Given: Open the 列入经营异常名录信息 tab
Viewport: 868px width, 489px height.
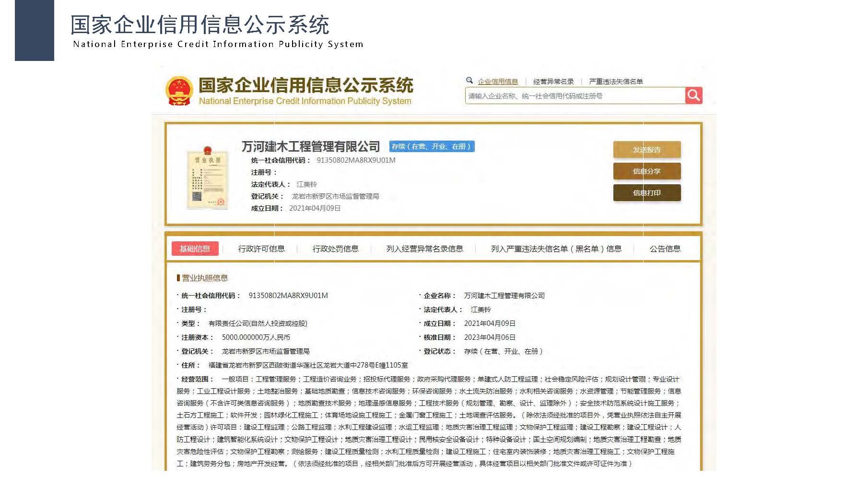Looking at the screenshot, I should tap(425, 249).
